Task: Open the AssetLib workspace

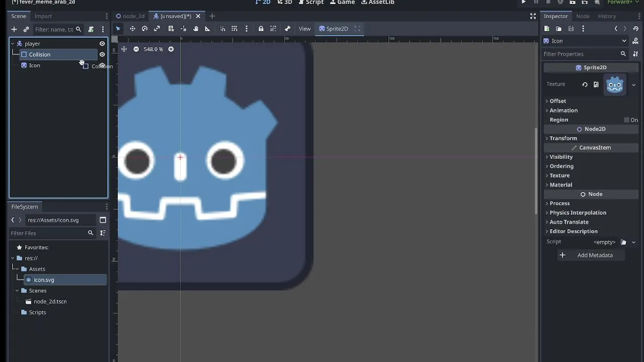Action: [x=378, y=3]
